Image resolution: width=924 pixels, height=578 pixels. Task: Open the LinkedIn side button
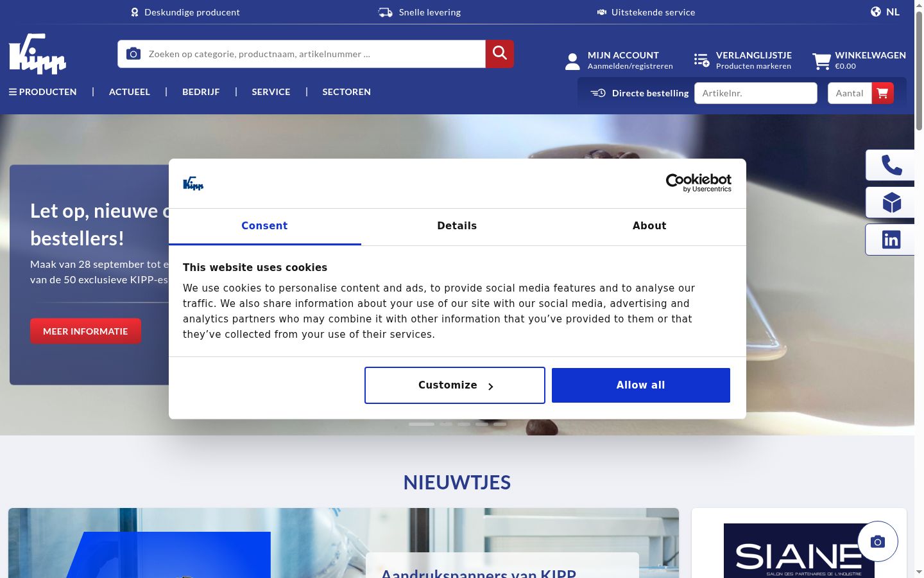coord(891,240)
